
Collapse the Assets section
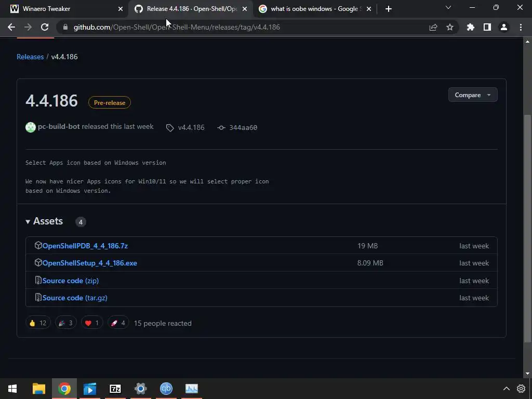[45, 221]
